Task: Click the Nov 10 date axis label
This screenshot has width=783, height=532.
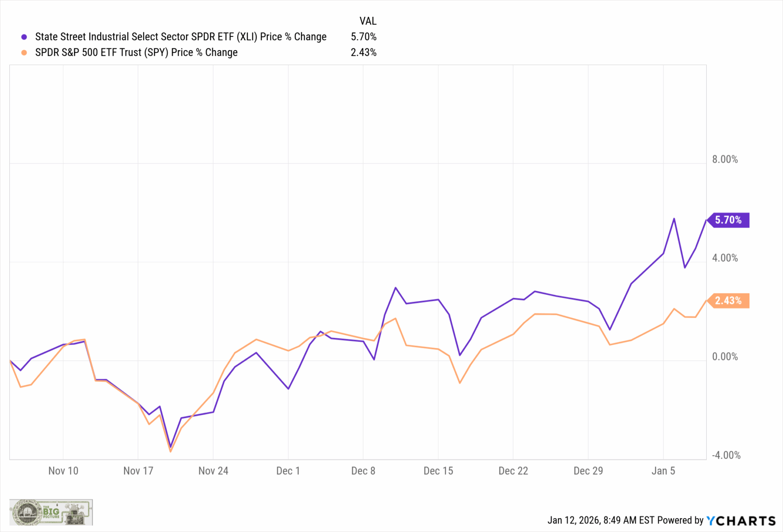Action: (x=63, y=471)
